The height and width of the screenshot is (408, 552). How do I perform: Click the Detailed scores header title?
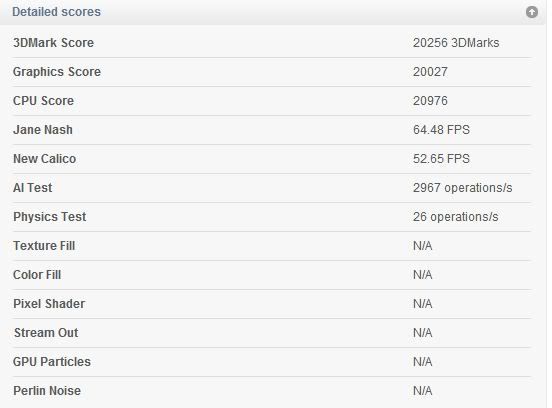point(56,12)
